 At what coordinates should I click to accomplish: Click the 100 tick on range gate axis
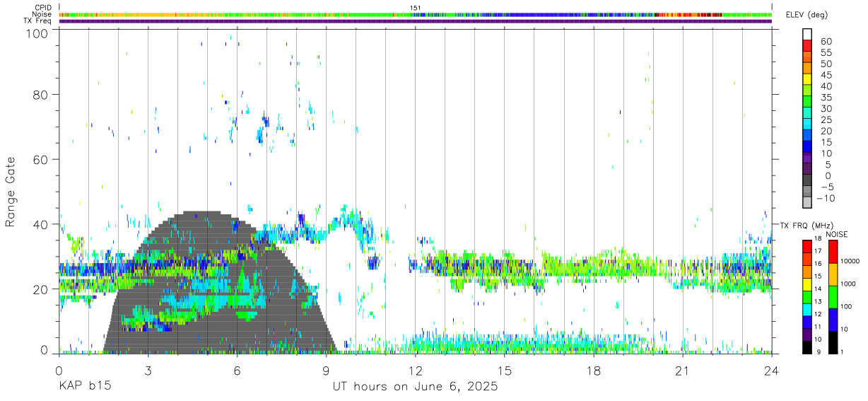click(x=37, y=33)
